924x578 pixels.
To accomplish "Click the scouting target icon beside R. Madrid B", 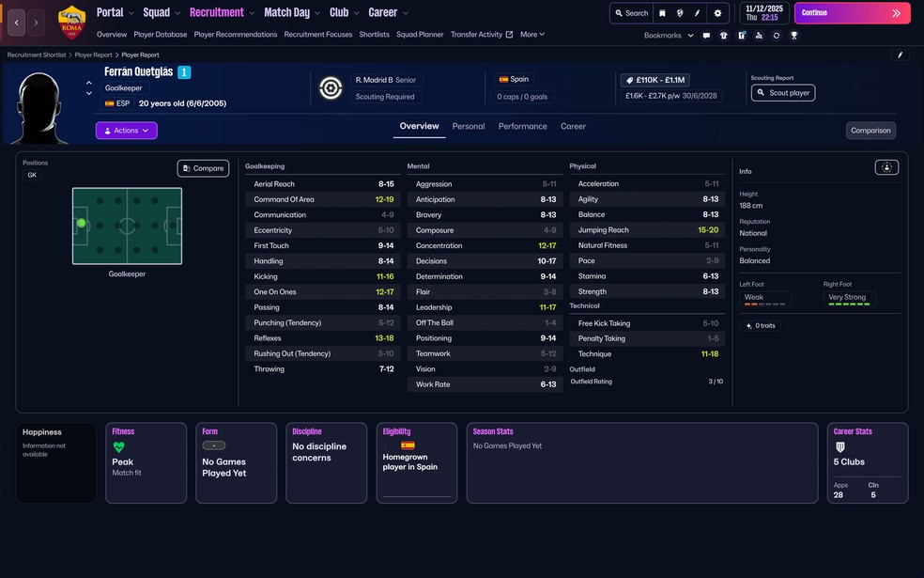I will (x=331, y=87).
